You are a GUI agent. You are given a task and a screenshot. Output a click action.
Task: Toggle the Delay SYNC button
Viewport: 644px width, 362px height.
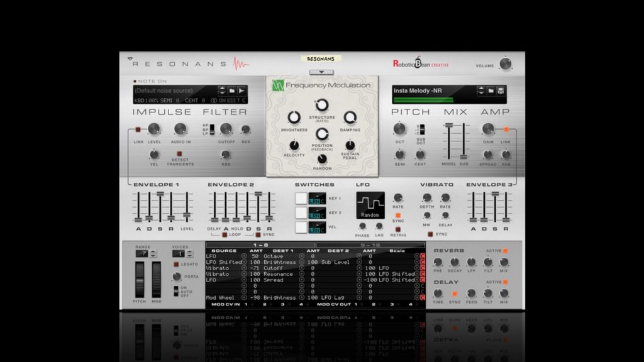(x=455, y=294)
